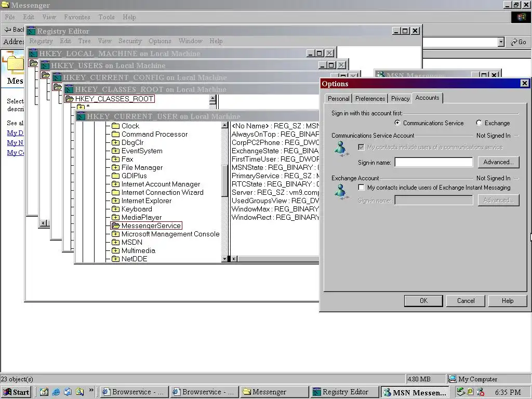Click the HKEY_CURRENT_CONFIG window title icon
Image resolution: width=532 pixels, height=399 pixels.
pyautogui.click(x=57, y=77)
